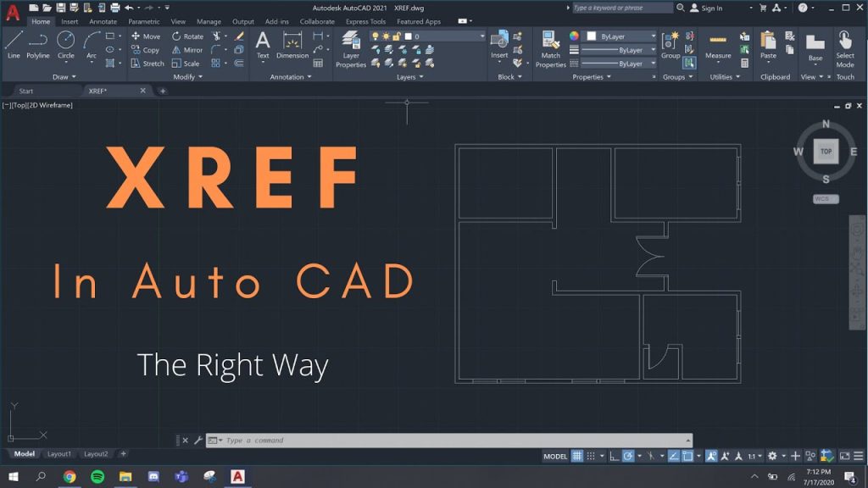Click the Mirror tool
The width and height of the screenshot is (868, 488).
click(186, 50)
